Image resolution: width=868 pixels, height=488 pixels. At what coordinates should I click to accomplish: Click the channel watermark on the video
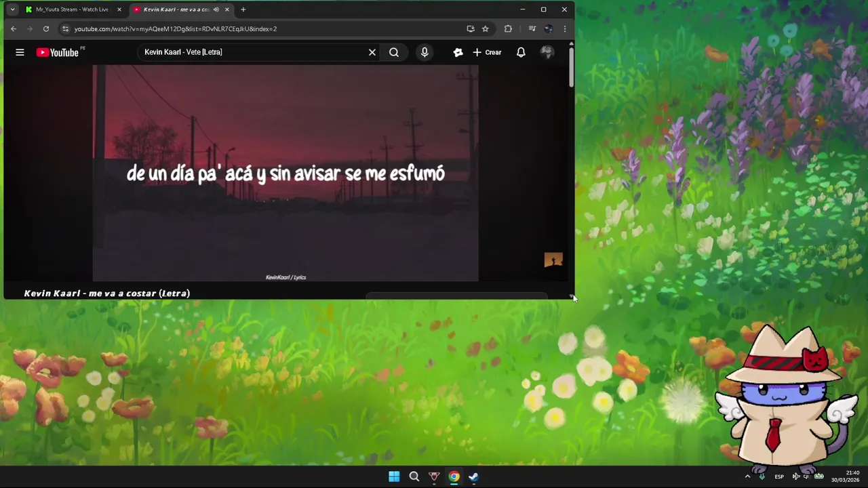(553, 260)
